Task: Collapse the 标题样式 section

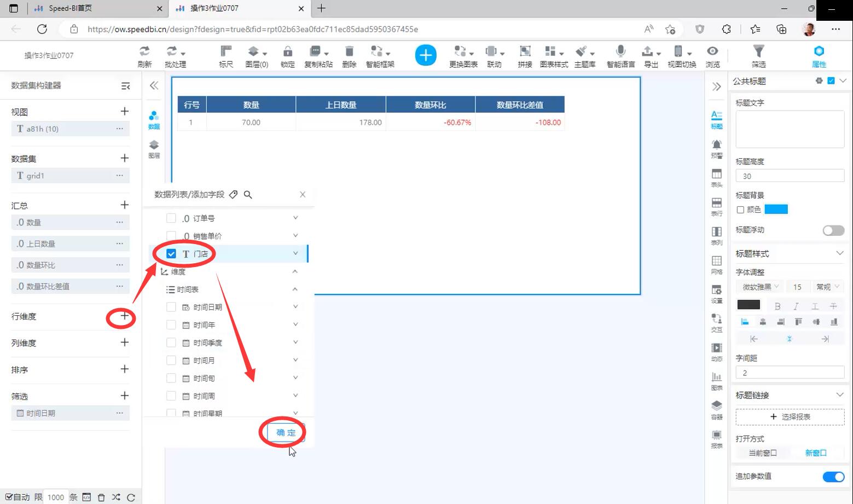Action: click(x=840, y=253)
